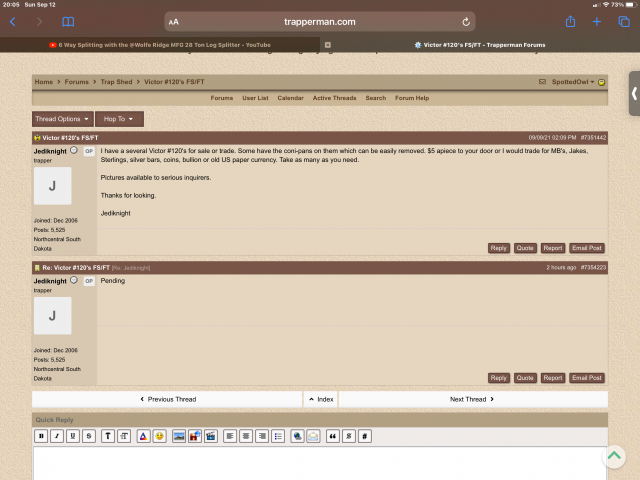The height and width of the screenshot is (480, 640).
Task: Insert a smiley emoji in reply
Action: (x=160, y=436)
